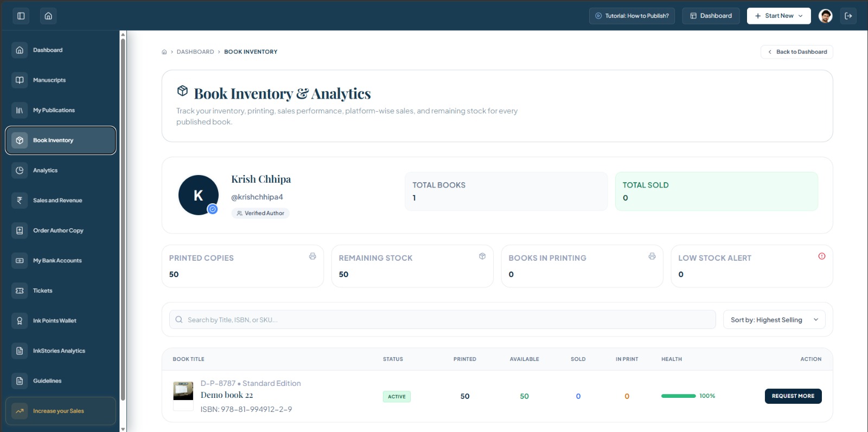Image resolution: width=868 pixels, height=432 pixels.
Task: Click the verified badge on author avatar
Action: coord(213,209)
